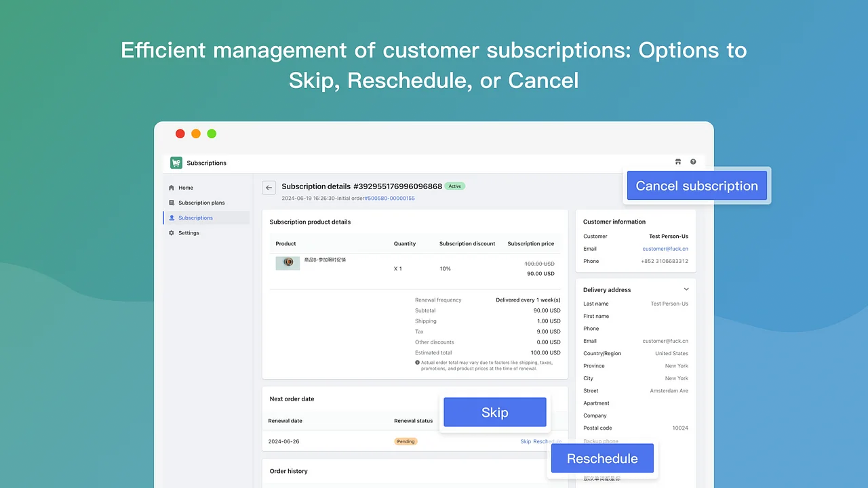
Task: Select the Subscriptions person icon
Action: click(x=172, y=218)
